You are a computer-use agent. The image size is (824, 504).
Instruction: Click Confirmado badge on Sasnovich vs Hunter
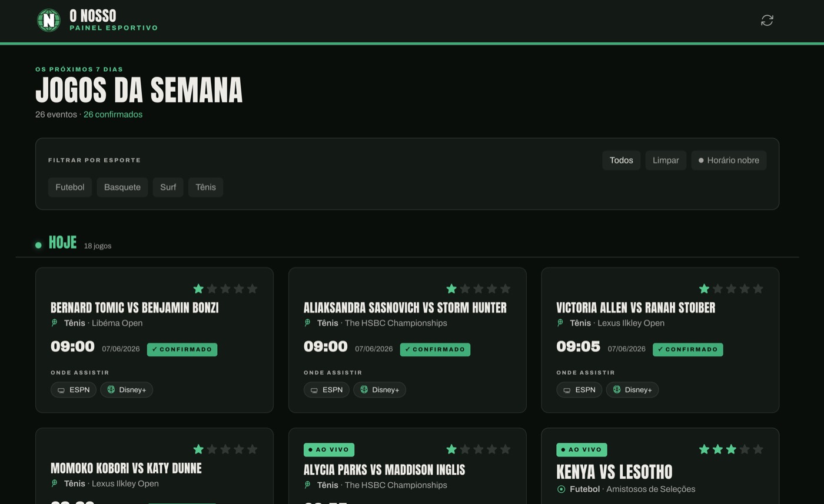[x=435, y=349]
